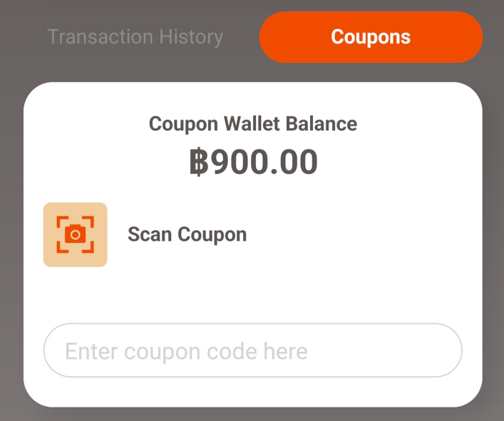The height and width of the screenshot is (421, 504).
Task: Select the camera glyph inside the scan frame
Action: point(76,234)
